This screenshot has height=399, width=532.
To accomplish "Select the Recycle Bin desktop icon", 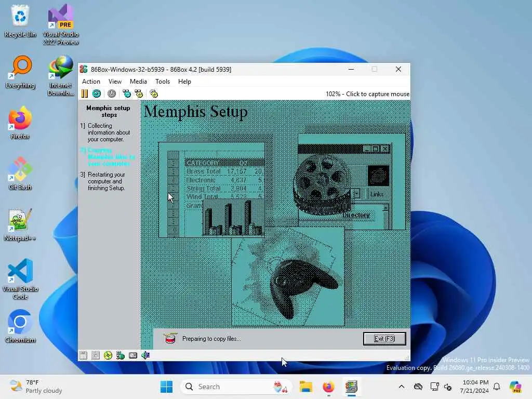I will pyautogui.click(x=20, y=21).
